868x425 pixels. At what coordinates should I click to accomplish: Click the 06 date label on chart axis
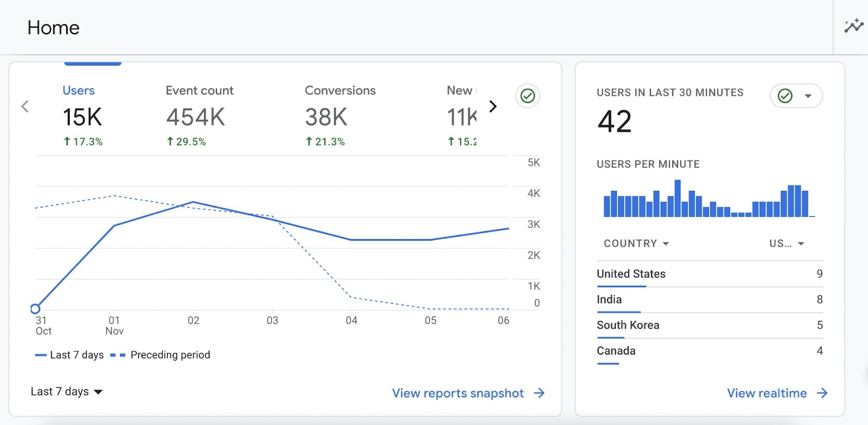503,320
